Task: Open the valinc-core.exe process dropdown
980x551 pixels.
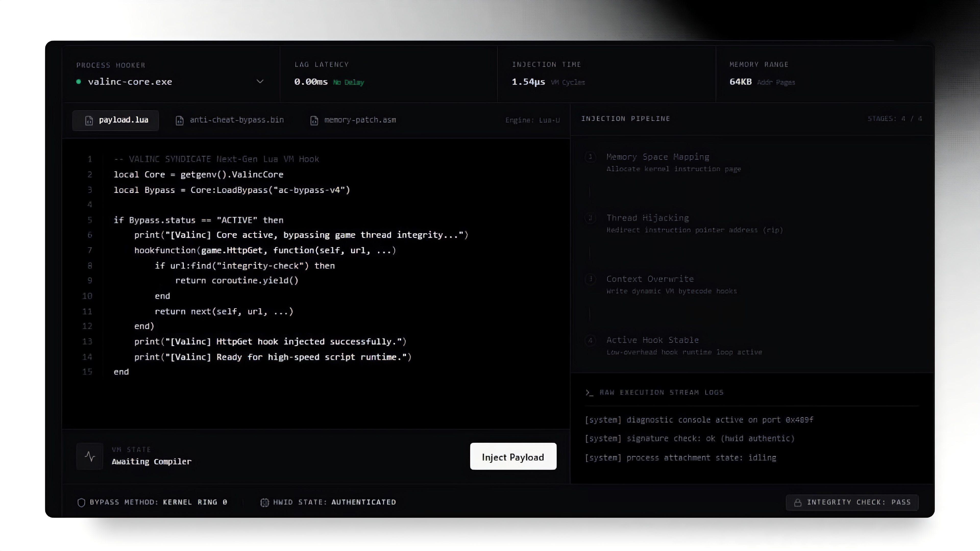Action: tap(170, 82)
